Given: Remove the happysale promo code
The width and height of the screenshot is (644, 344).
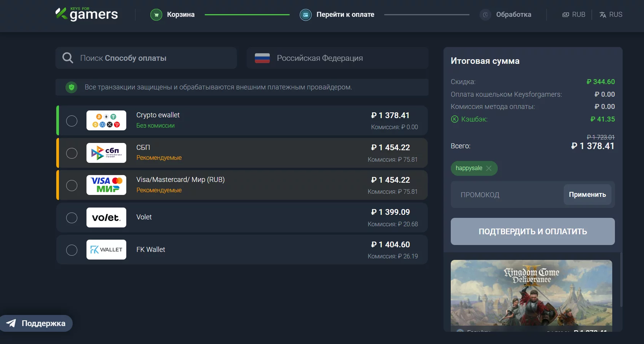Looking at the screenshot, I should point(489,168).
